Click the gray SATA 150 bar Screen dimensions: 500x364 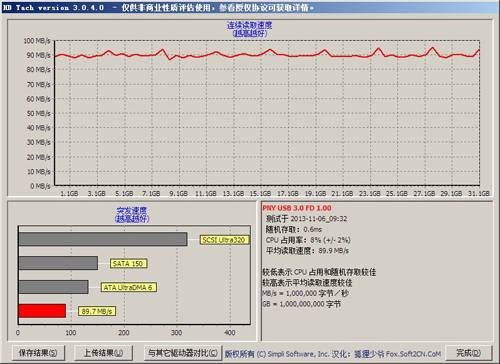(x=58, y=263)
